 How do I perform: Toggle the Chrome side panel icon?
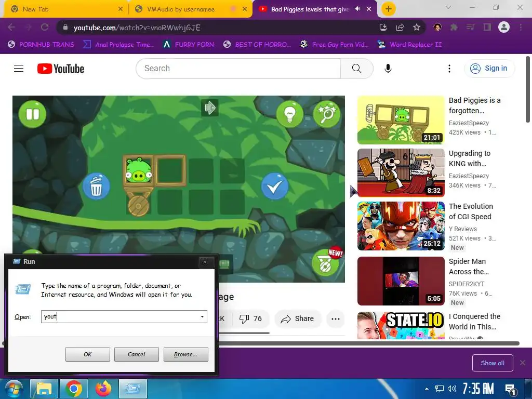[x=487, y=27]
